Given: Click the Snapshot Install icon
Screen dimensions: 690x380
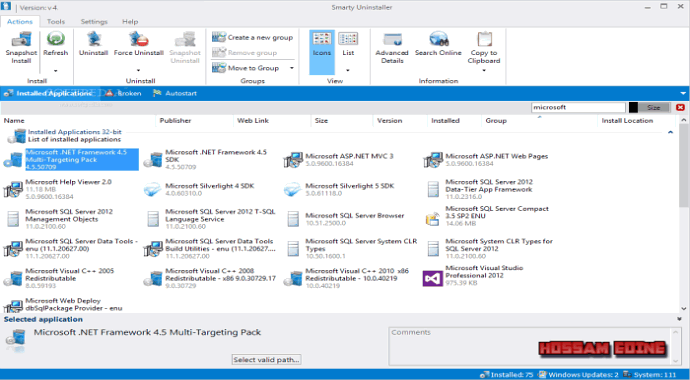Looking at the screenshot, I should coord(21,39).
